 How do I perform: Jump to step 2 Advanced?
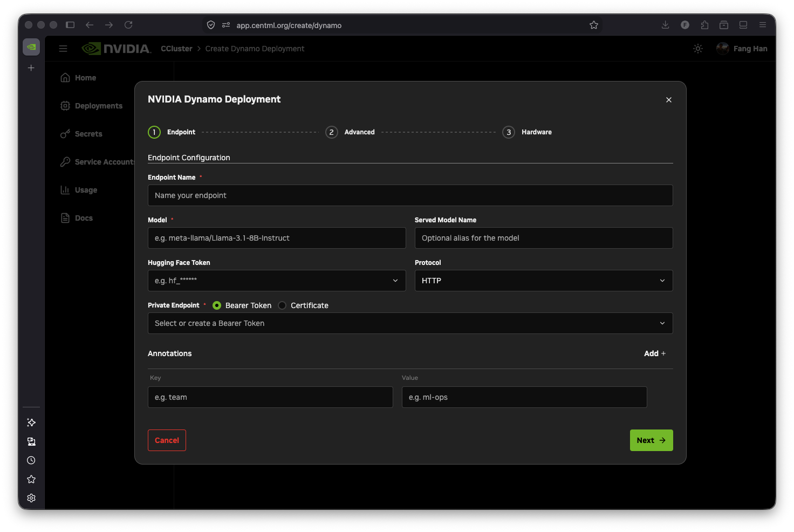tap(350, 132)
